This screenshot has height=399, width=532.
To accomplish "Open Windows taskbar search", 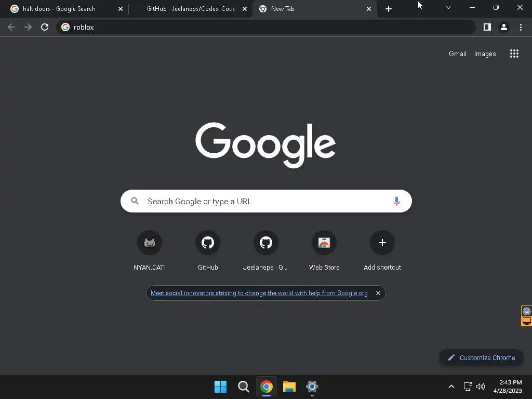I will tap(243, 387).
